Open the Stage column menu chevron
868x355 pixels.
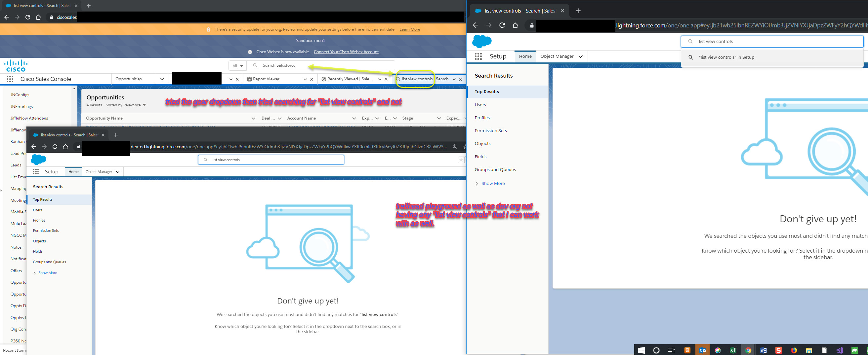(x=439, y=118)
